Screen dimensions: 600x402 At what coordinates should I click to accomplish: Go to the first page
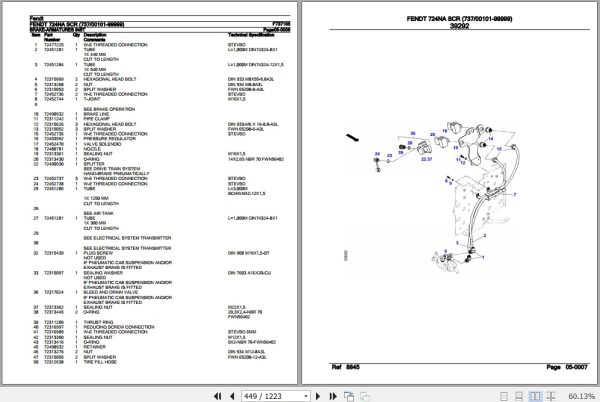(217, 396)
